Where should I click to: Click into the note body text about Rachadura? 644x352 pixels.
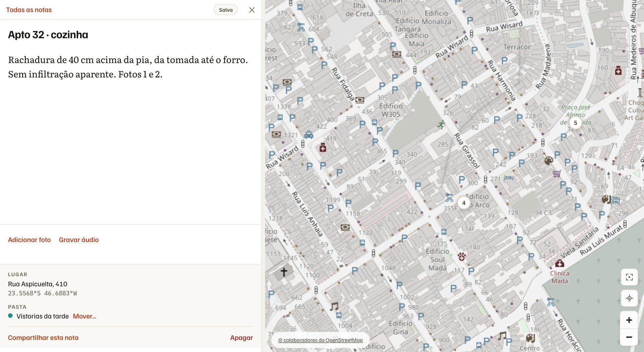pos(128,67)
